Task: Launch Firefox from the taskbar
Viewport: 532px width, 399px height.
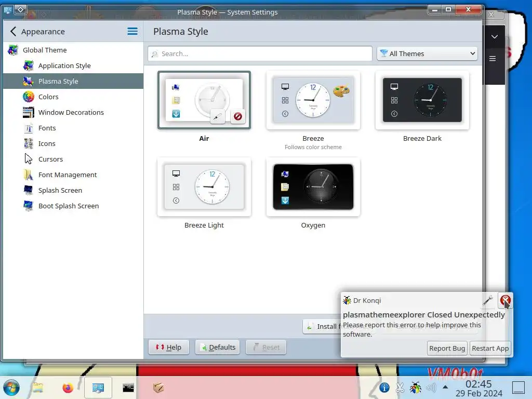Action: coord(68,388)
